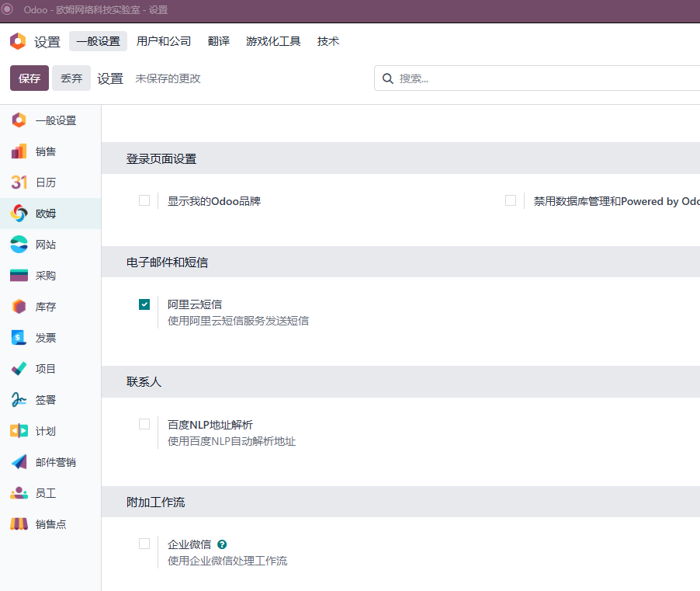
Task: Select the Inventory (库存) sidebar icon
Action: point(19,307)
